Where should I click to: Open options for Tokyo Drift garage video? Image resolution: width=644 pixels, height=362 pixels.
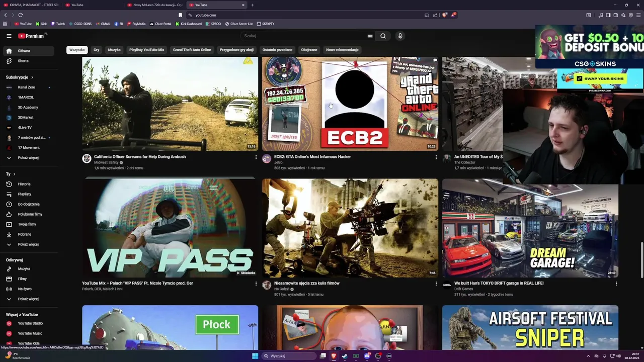point(616,284)
